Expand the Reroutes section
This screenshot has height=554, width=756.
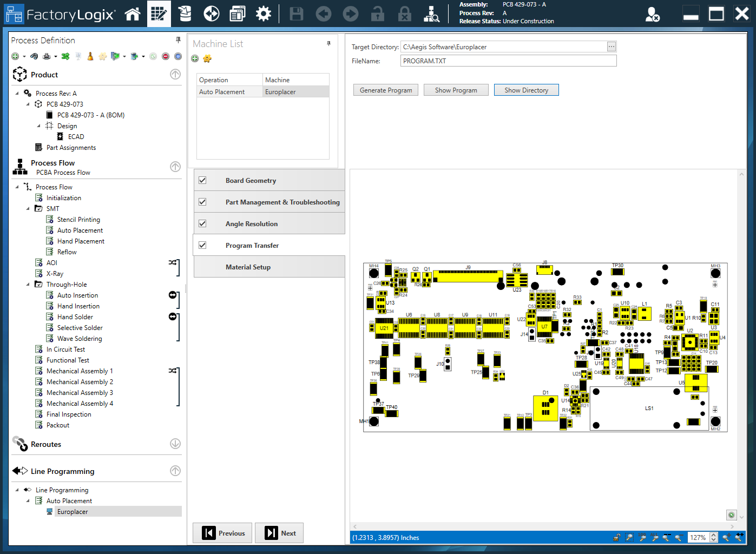point(175,444)
